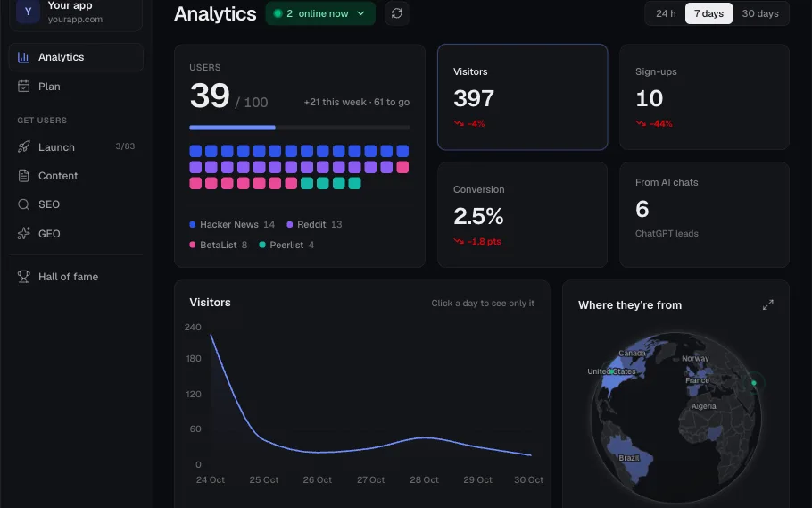The image size is (812, 508).
Task: Click the Plan calendar icon
Action: [23, 86]
